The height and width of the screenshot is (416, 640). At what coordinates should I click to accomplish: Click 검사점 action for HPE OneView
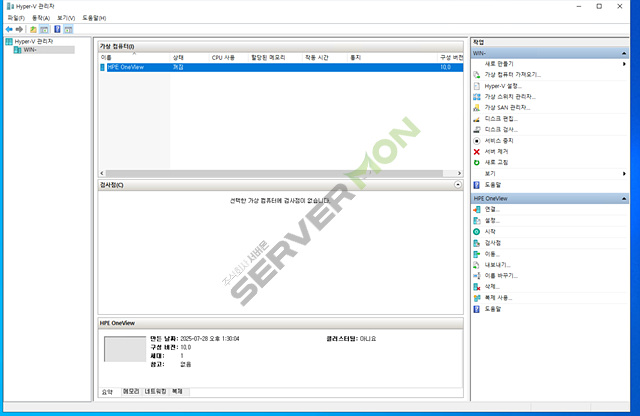point(492,243)
